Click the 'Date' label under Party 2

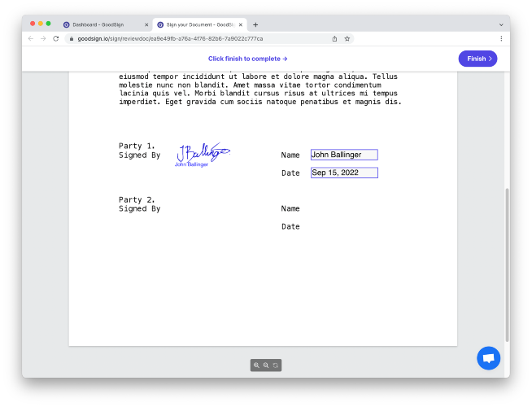coord(290,226)
